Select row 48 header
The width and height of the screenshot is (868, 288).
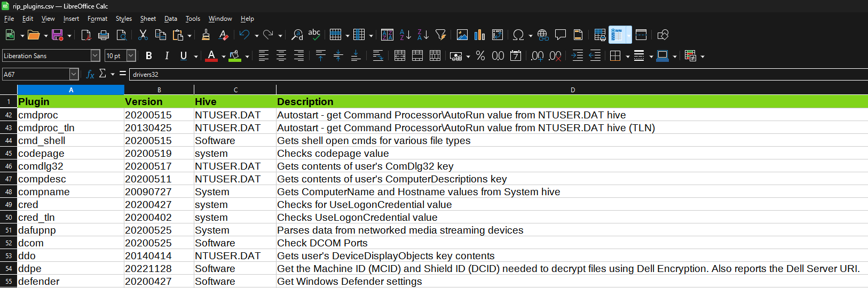tap(9, 192)
